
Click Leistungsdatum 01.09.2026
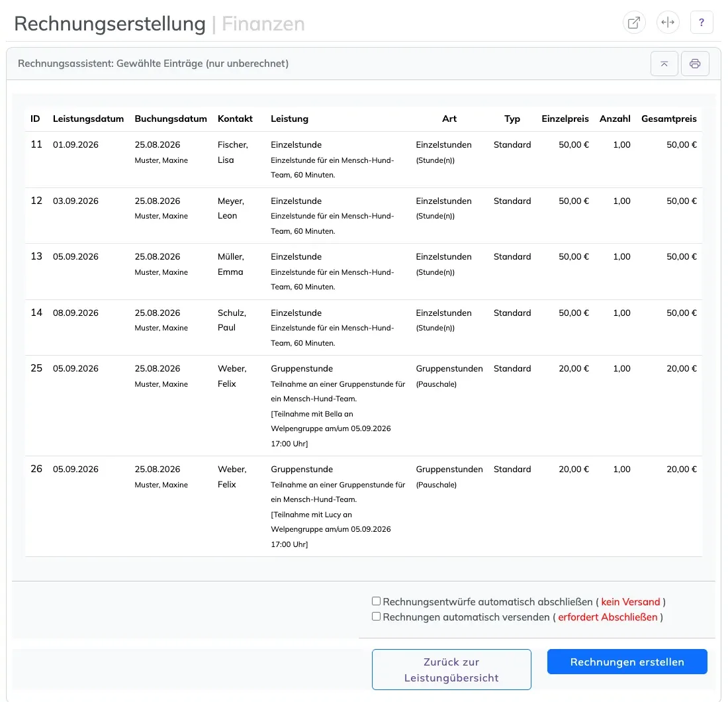coord(75,144)
